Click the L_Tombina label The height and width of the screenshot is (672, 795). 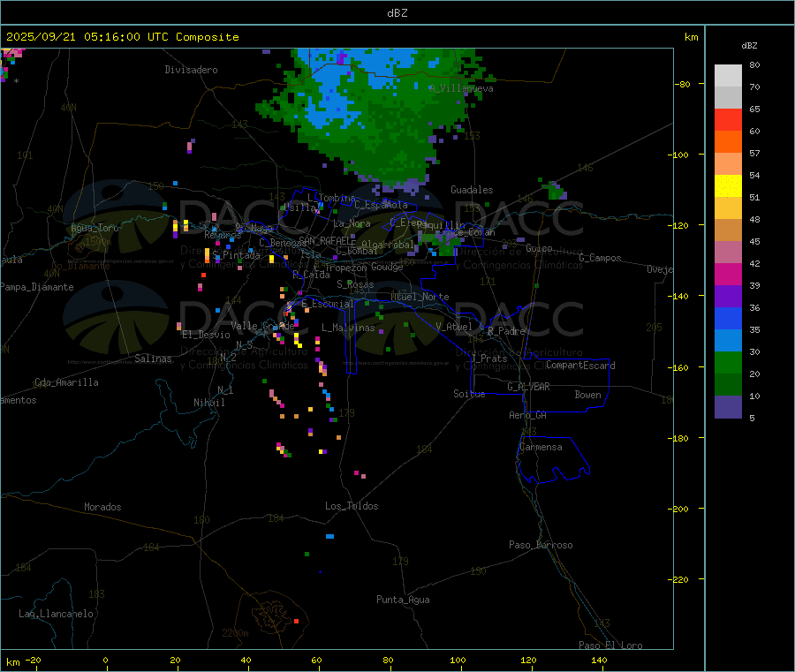coord(331,198)
